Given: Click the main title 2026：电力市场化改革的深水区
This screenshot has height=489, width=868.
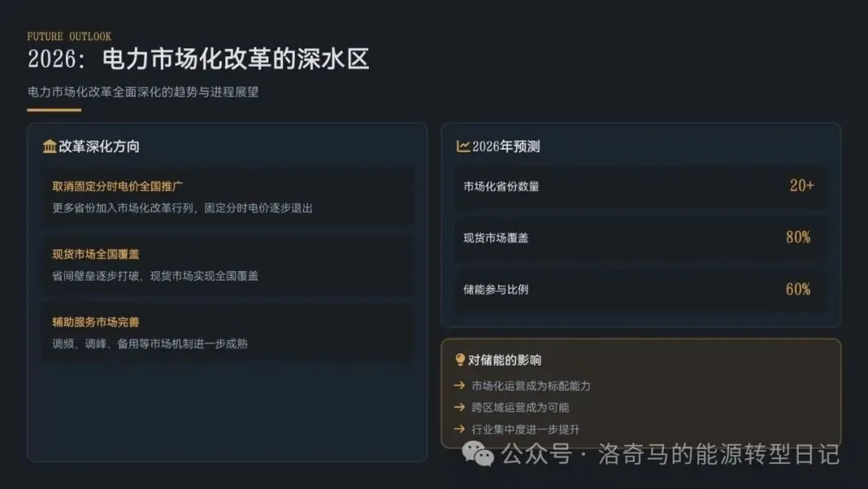Looking at the screenshot, I should coord(199,60).
